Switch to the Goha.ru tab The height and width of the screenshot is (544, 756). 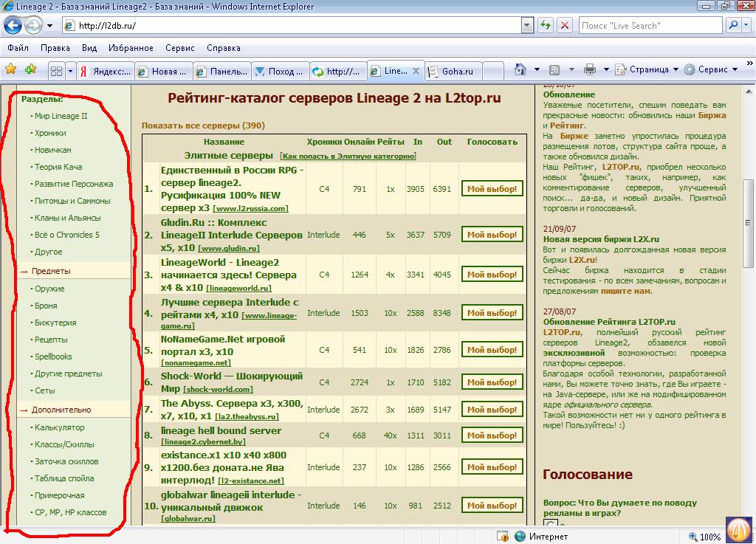click(453, 72)
